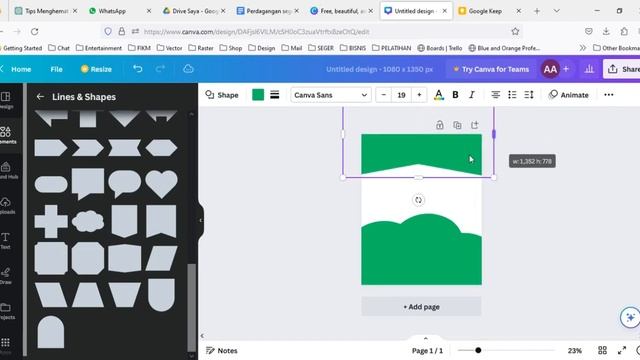Open the File menu
640x360 pixels.
pyautogui.click(x=56, y=69)
